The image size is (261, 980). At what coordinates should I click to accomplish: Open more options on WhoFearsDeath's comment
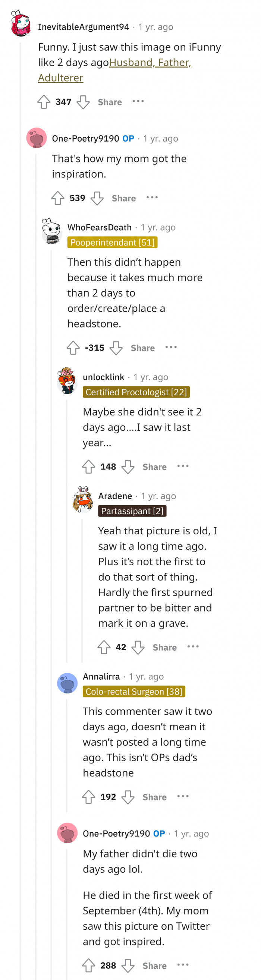click(x=171, y=347)
